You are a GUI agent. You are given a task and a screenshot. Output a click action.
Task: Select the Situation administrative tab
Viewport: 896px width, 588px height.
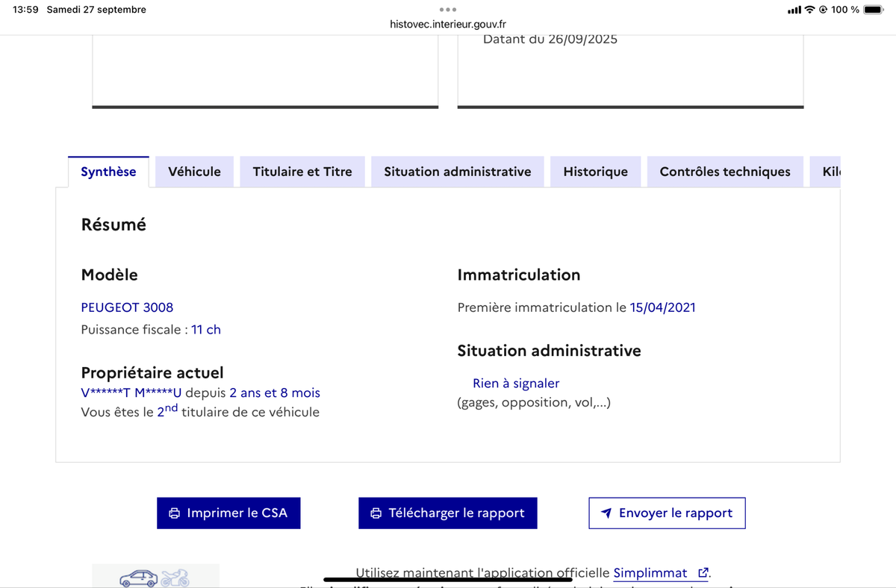tap(458, 172)
